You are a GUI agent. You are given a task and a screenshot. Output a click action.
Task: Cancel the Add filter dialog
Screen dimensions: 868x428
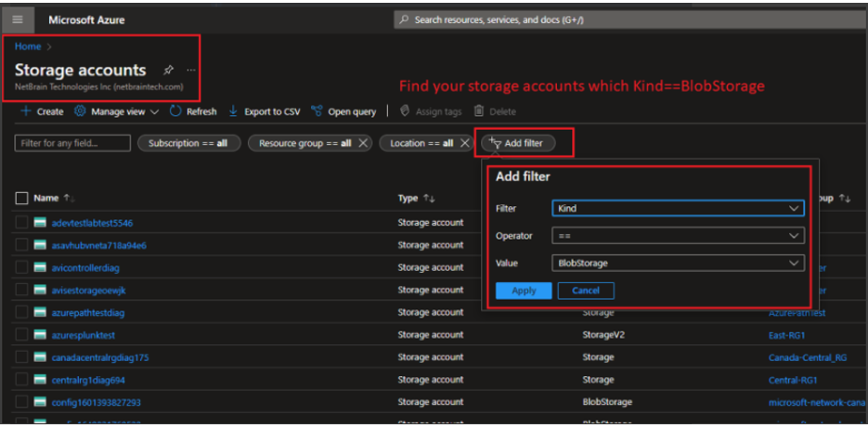[585, 291]
